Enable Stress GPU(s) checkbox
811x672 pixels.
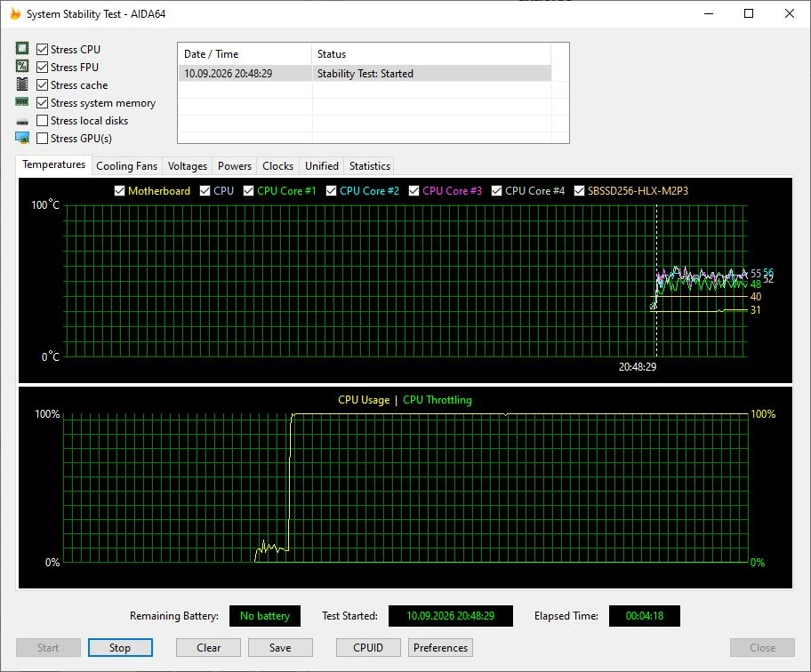[x=43, y=138]
